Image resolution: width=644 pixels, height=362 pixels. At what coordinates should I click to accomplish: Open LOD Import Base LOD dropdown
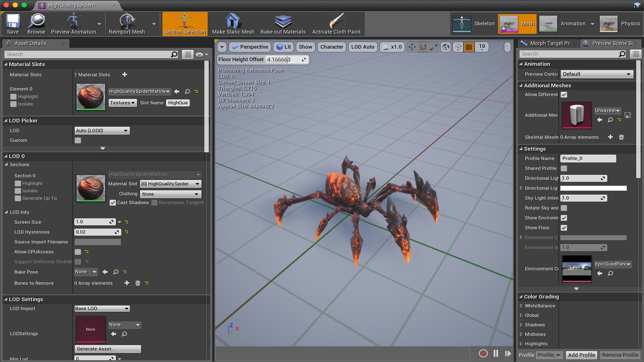point(102,309)
